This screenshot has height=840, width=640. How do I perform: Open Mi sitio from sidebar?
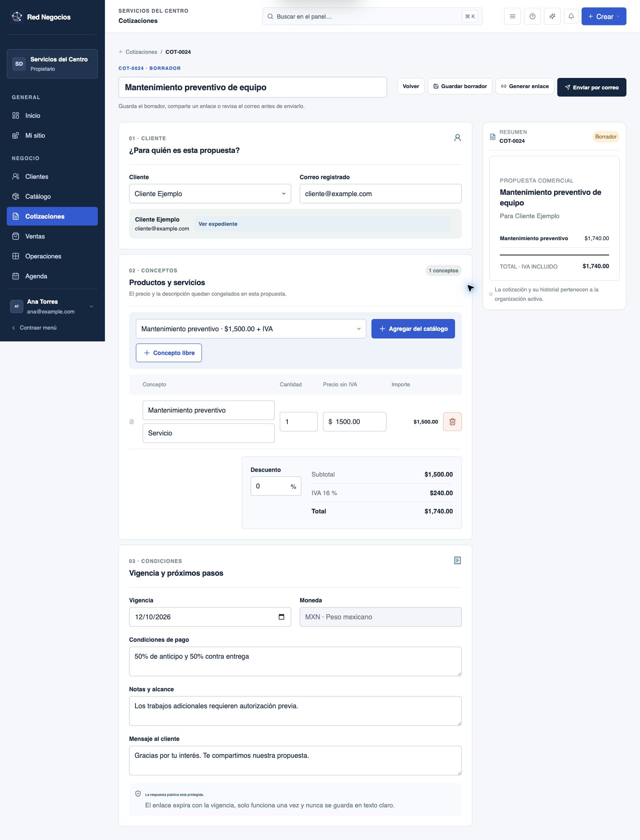point(52,136)
